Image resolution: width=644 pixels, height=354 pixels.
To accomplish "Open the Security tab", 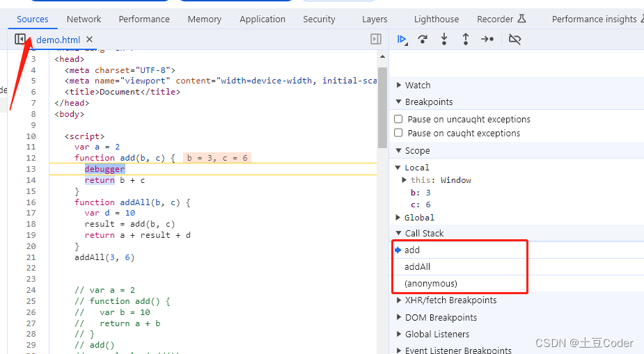I will pyautogui.click(x=319, y=19).
